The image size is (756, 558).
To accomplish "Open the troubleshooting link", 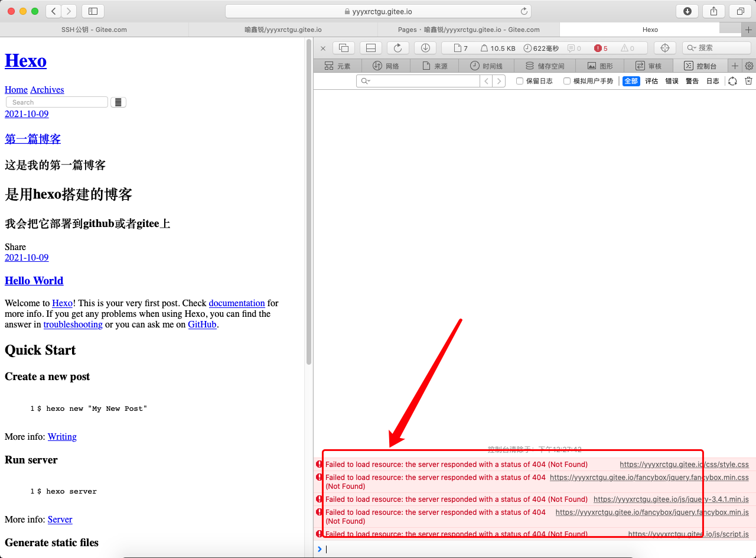I will point(73,325).
